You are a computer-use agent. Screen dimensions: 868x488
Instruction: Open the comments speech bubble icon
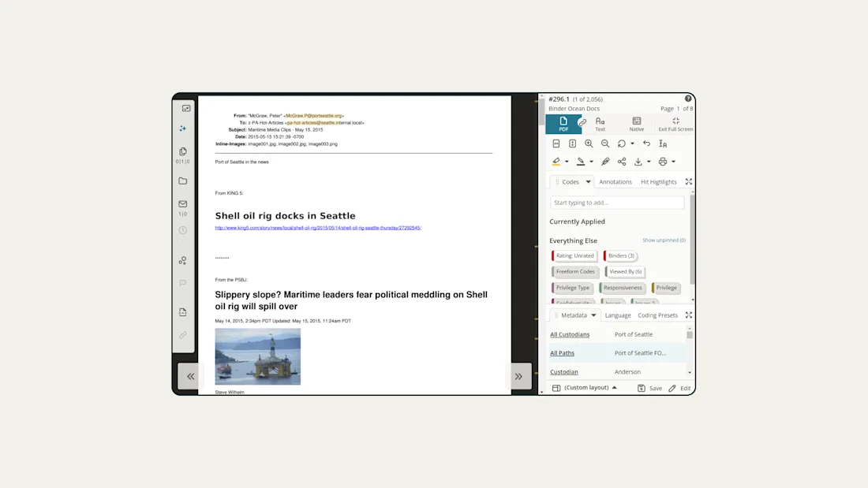[183, 283]
